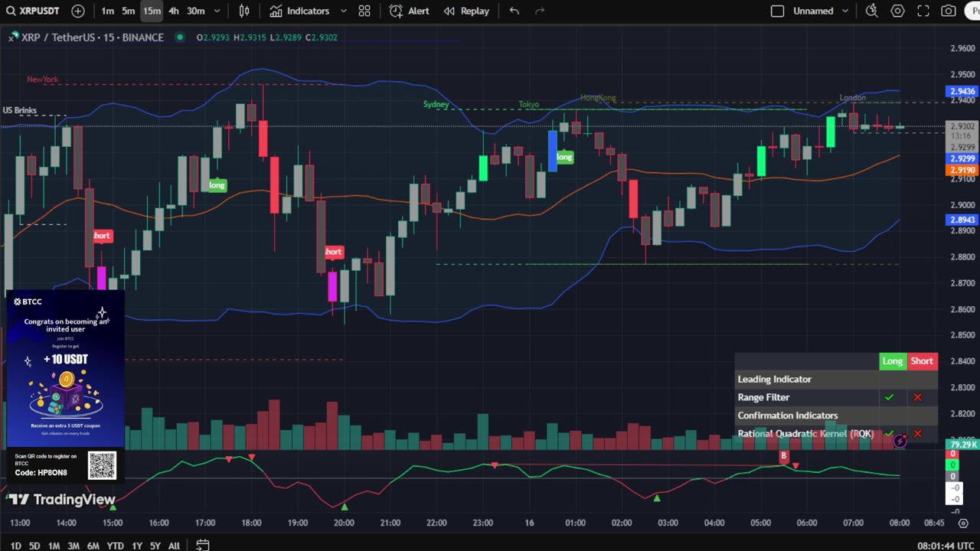The image size is (980, 551).
Task: Select the 6M date range
Action: click(93, 546)
